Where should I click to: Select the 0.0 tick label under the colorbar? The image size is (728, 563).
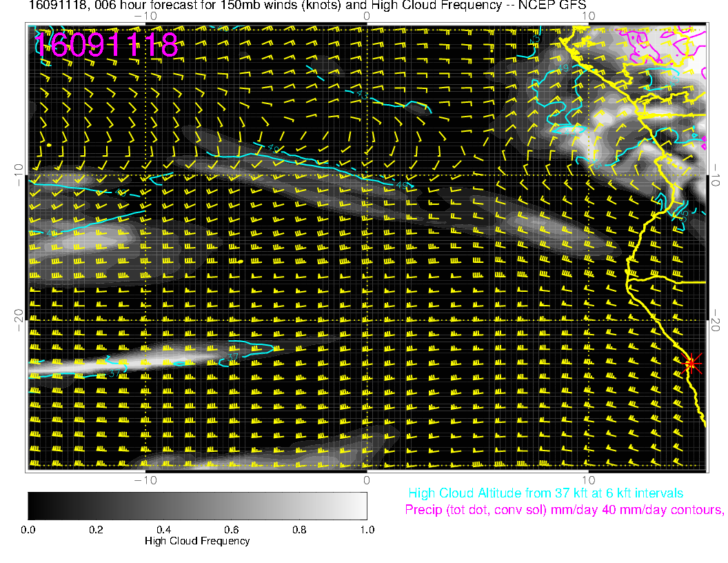(28, 530)
